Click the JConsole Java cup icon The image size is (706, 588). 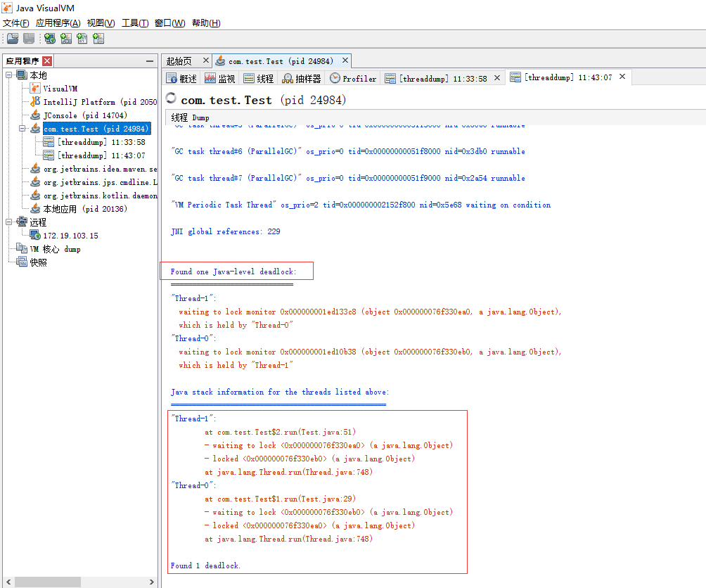[x=35, y=115]
